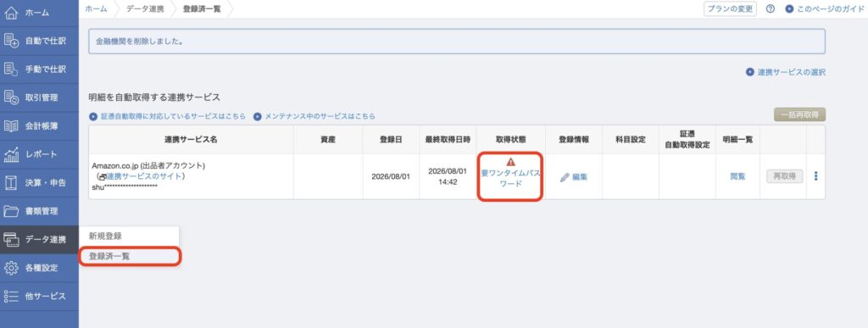Open 取引管理 menu item
This screenshot has width=868, height=328.
tap(39, 98)
